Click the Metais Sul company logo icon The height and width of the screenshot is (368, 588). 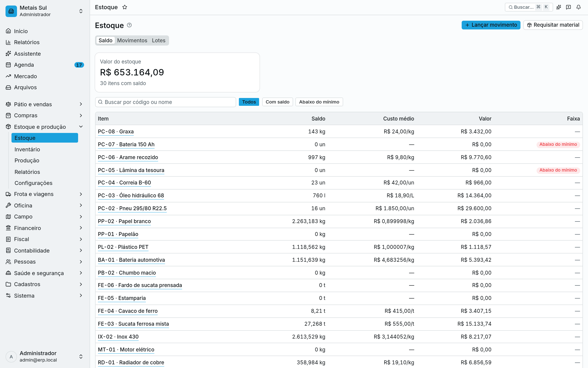[11, 11]
